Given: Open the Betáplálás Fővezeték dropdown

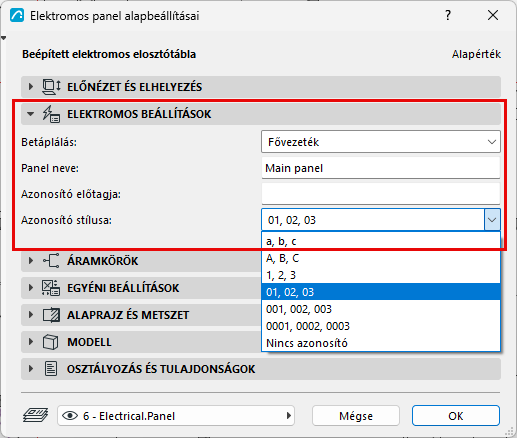Looking at the screenshot, I should coord(381,142).
